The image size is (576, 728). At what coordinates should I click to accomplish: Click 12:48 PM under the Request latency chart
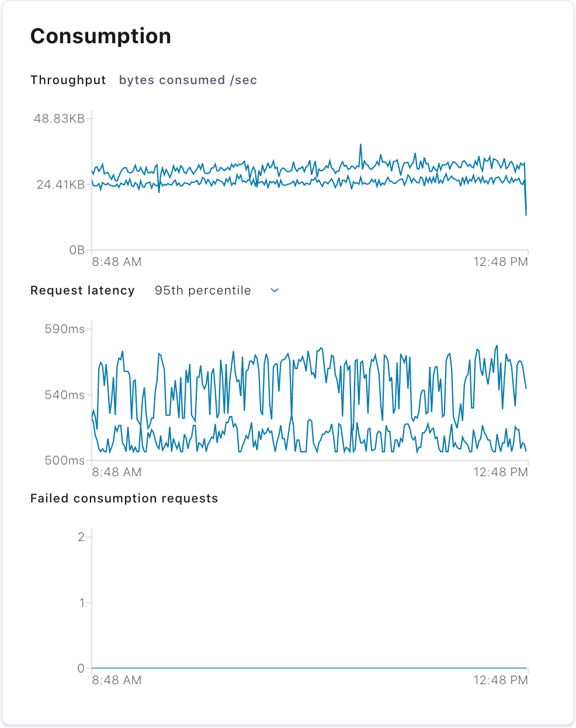(x=500, y=472)
